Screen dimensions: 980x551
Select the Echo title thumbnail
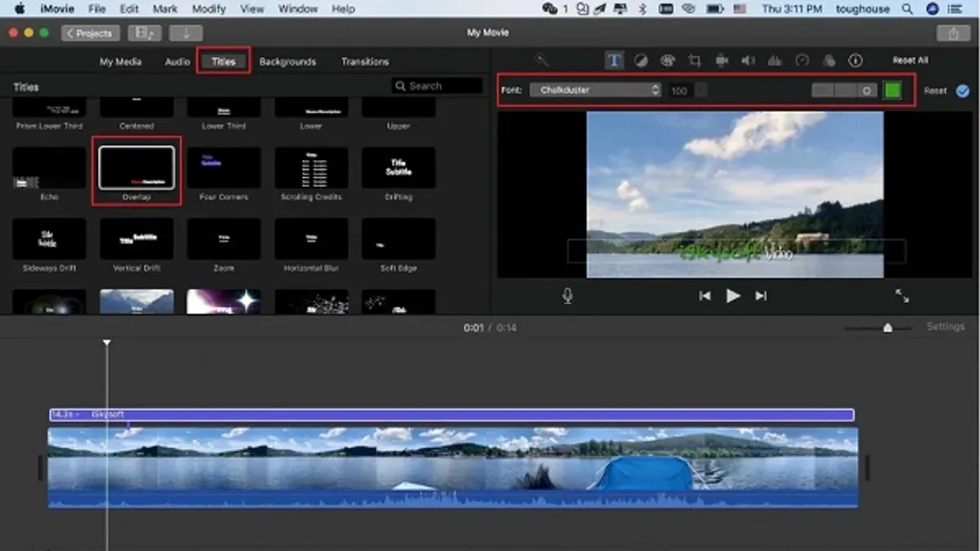[x=49, y=167]
